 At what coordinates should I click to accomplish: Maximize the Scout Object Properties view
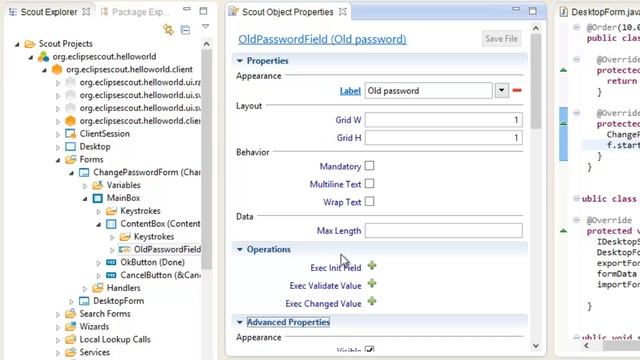pos(533,11)
